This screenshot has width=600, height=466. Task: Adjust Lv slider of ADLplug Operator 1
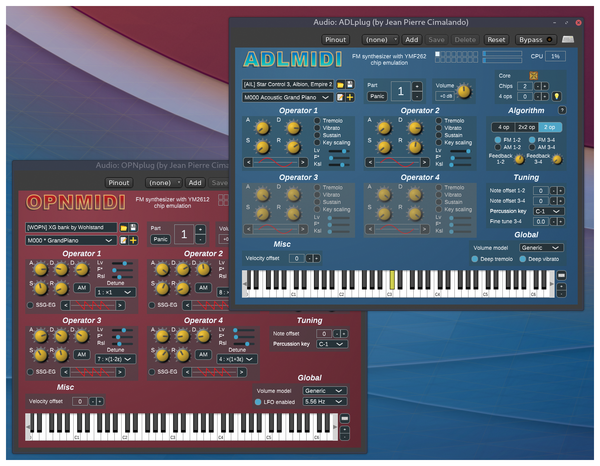339,151
